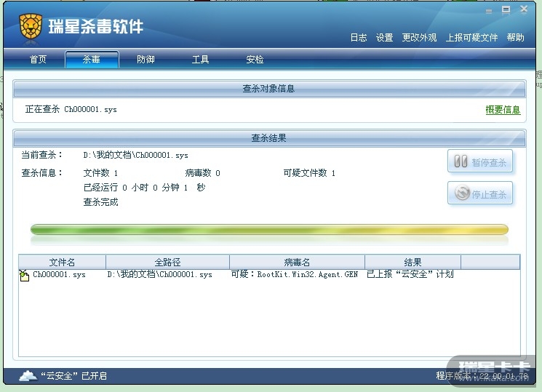The height and width of the screenshot is (392, 542).
Task: Open the 安检 security check tab
Action: coord(255,60)
